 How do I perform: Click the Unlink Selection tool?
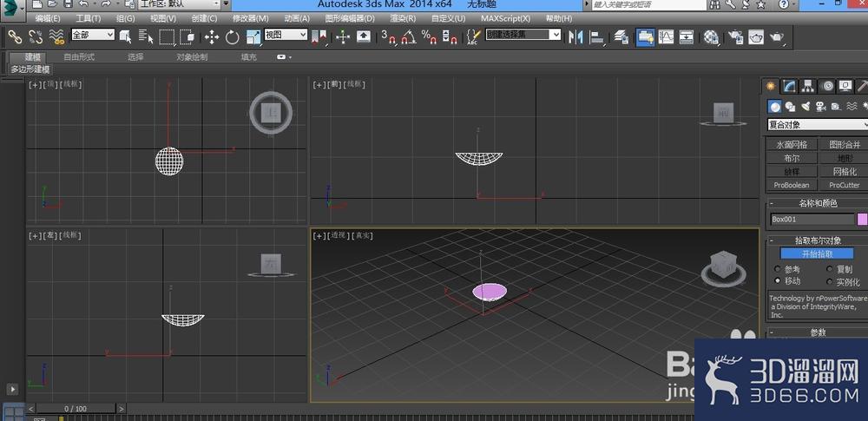(36, 37)
